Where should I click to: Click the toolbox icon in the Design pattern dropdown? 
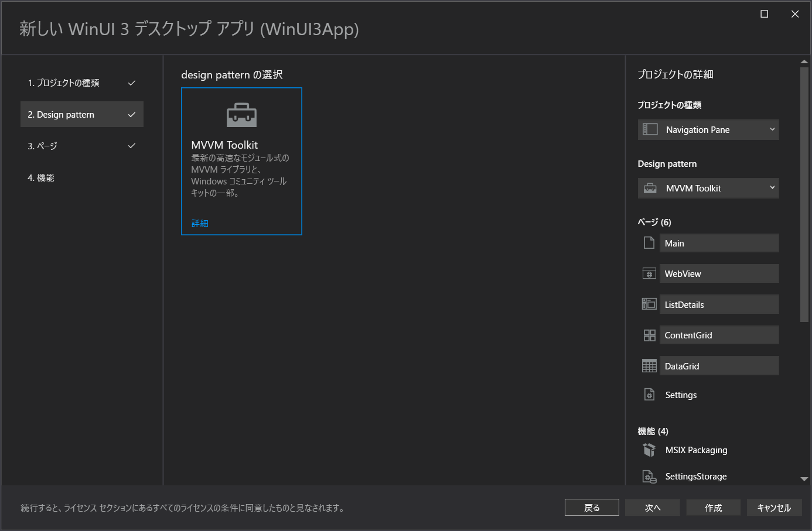pos(650,188)
